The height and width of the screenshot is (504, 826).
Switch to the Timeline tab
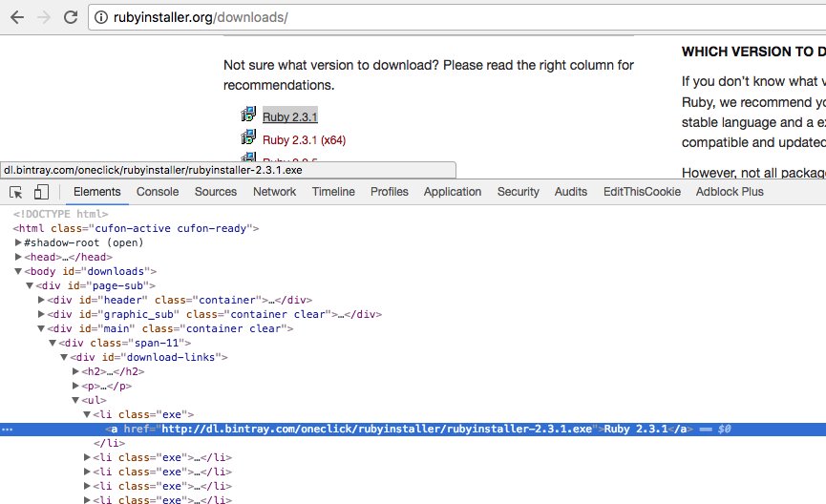pos(333,192)
